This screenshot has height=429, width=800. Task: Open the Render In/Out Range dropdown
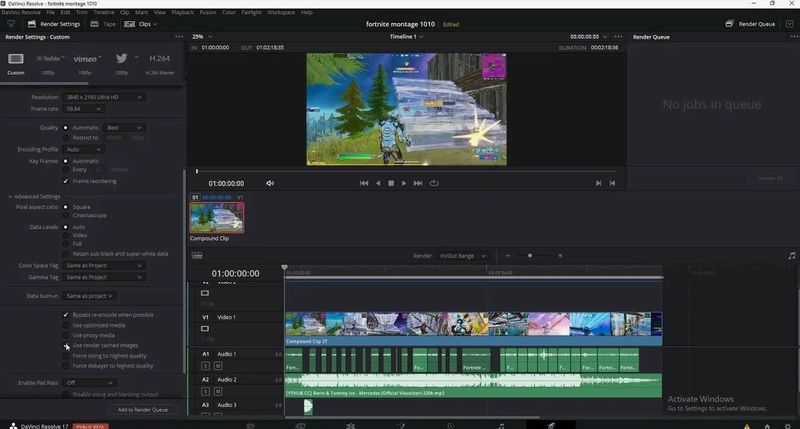pyautogui.click(x=464, y=256)
